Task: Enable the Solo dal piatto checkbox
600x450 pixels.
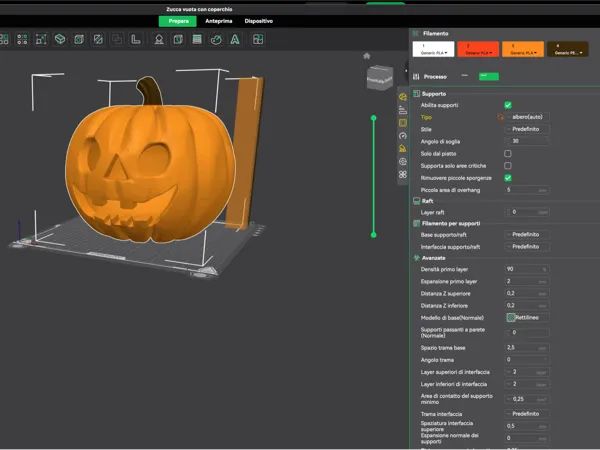Action: coord(508,153)
